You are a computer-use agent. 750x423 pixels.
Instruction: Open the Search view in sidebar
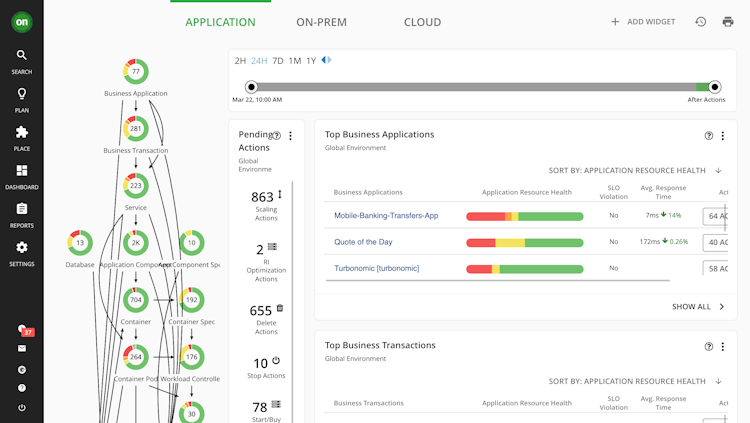click(x=21, y=56)
